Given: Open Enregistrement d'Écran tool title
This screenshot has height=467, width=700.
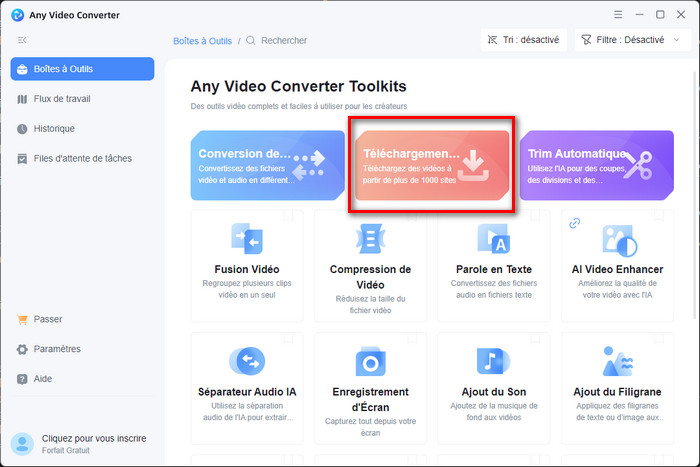Looking at the screenshot, I should tap(371, 399).
